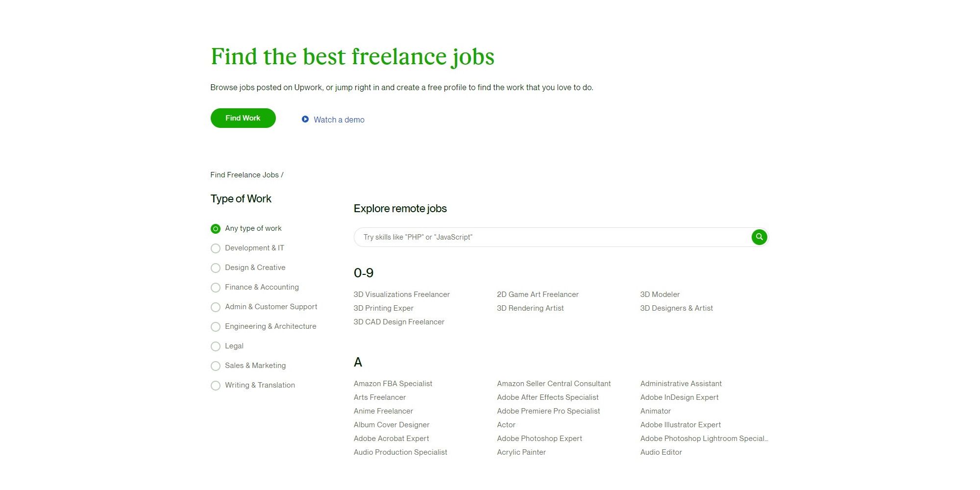980x490 pixels.
Task: Select the Development & IT radio button
Action: pyautogui.click(x=216, y=248)
